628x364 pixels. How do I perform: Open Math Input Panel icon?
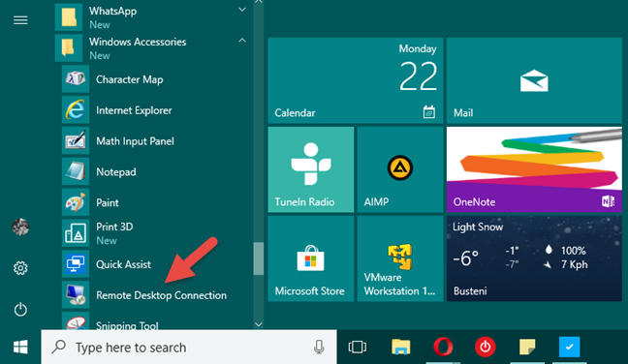click(76, 140)
